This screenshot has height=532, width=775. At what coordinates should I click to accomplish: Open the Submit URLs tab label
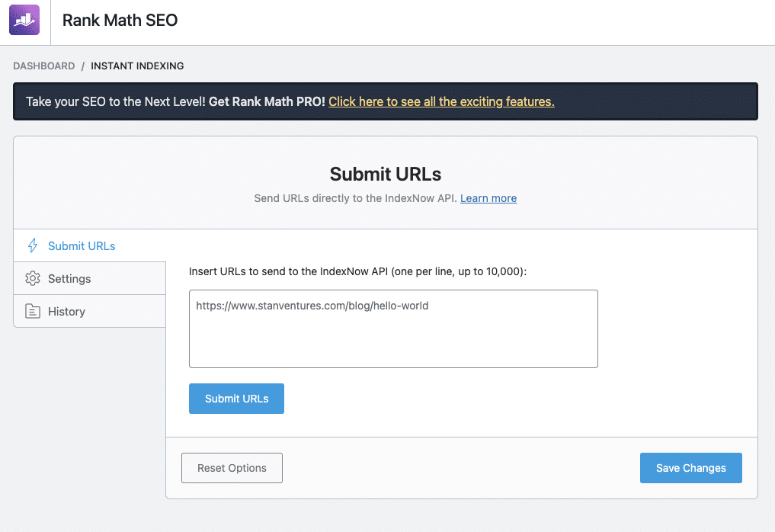(82, 245)
